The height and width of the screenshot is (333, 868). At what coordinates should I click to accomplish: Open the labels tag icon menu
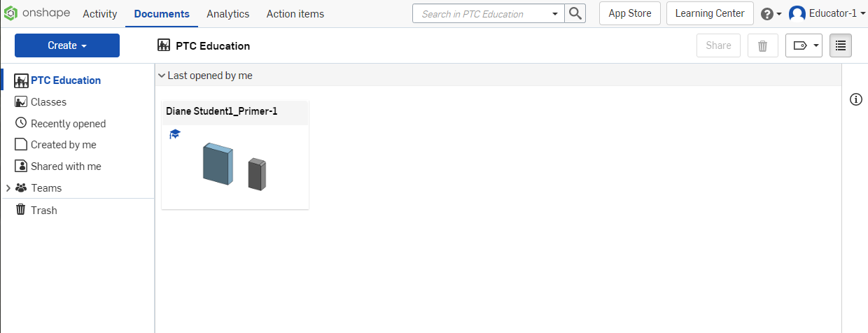804,45
